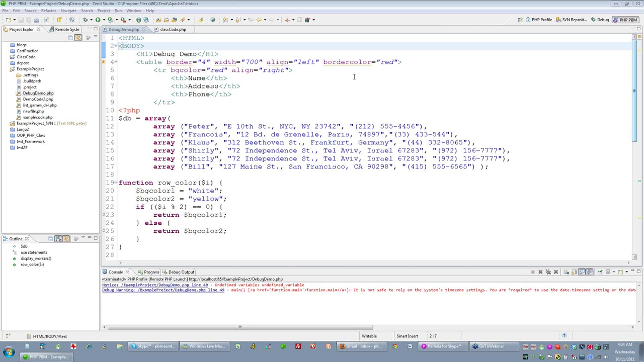Click the green Run toolbar button
The height and width of the screenshot is (362, 644).
tap(98, 20)
